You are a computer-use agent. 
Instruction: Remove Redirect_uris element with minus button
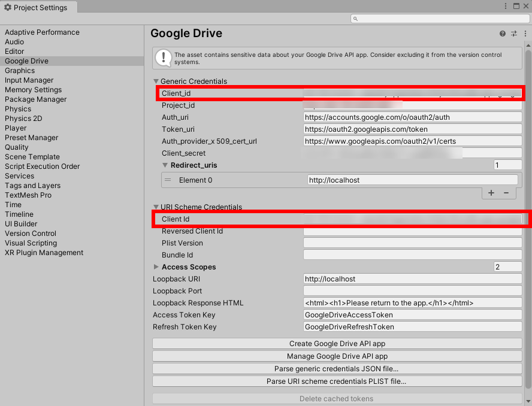click(x=506, y=193)
